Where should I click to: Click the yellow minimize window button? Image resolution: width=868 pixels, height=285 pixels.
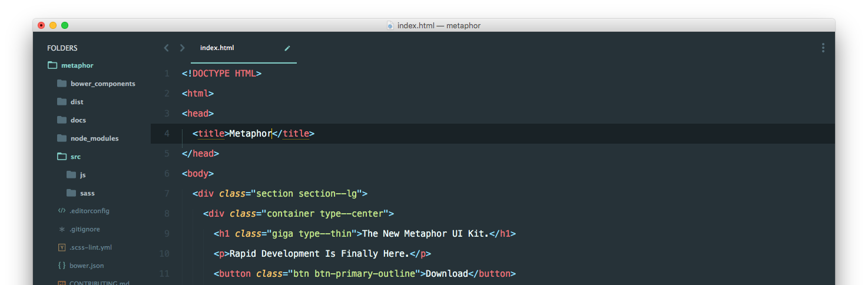[53, 25]
